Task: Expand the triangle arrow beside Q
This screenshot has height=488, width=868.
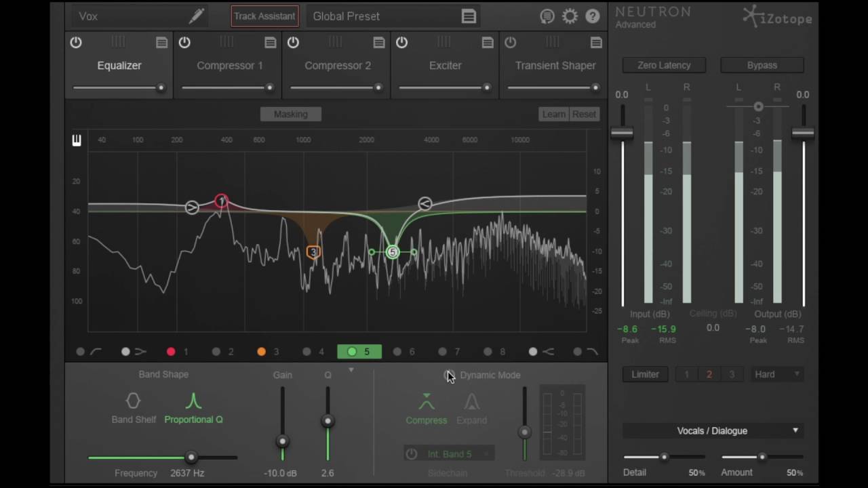Action: [x=351, y=370]
